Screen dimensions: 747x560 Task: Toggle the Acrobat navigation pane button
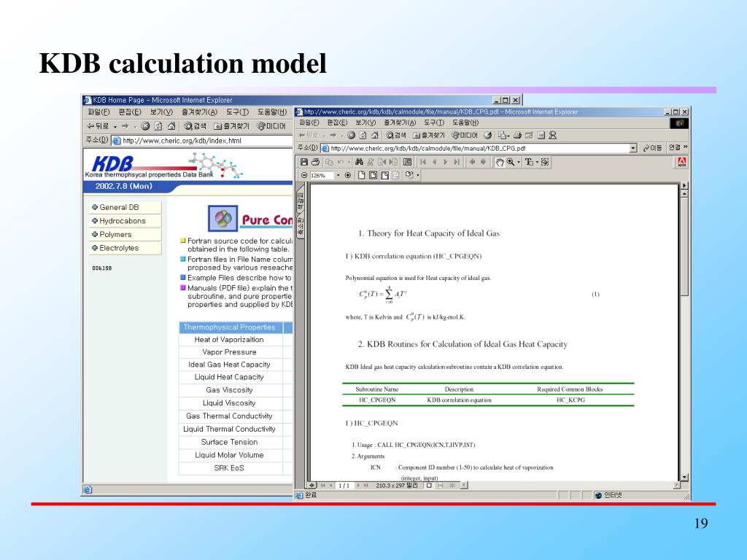(x=408, y=162)
